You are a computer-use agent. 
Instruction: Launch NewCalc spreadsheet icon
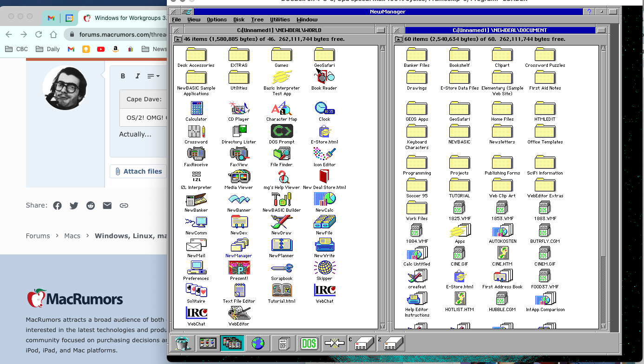tap(324, 203)
